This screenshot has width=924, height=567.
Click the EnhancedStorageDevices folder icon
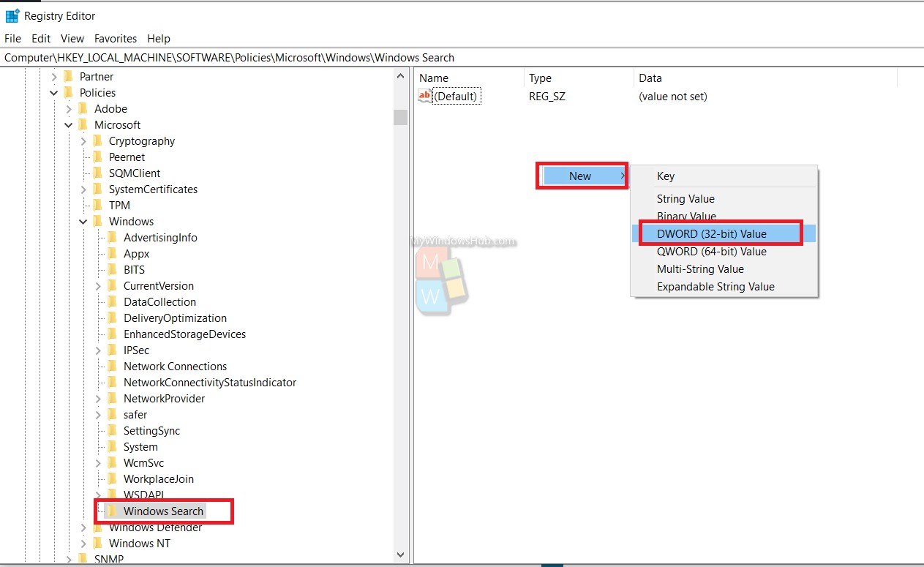click(x=113, y=334)
